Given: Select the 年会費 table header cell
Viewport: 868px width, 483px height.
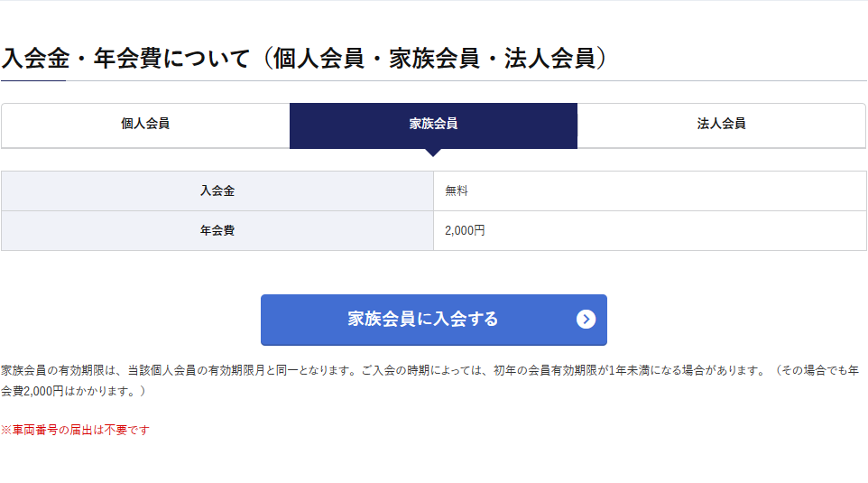Looking at the screenshot, I should coord(217,230).
